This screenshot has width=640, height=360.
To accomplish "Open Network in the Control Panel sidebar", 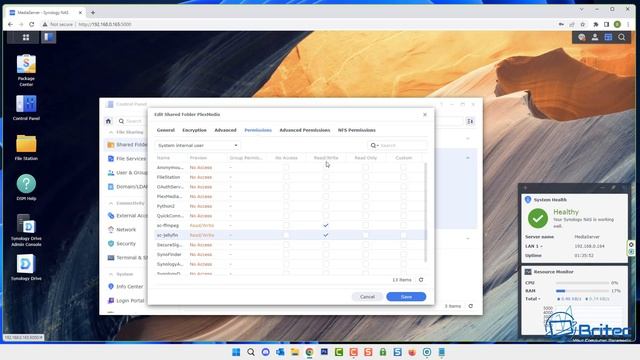I will (x=122, y=229).
